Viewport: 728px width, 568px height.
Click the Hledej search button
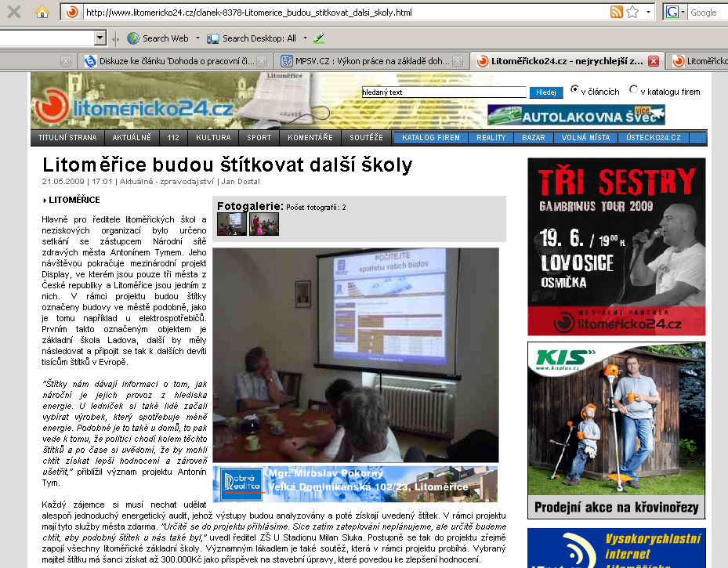coord(546,92)
